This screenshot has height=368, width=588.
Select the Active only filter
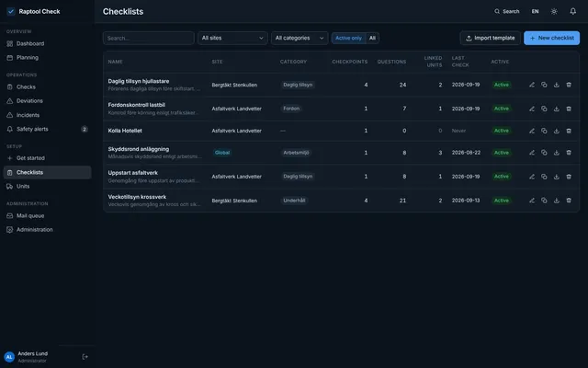[348, 38]
